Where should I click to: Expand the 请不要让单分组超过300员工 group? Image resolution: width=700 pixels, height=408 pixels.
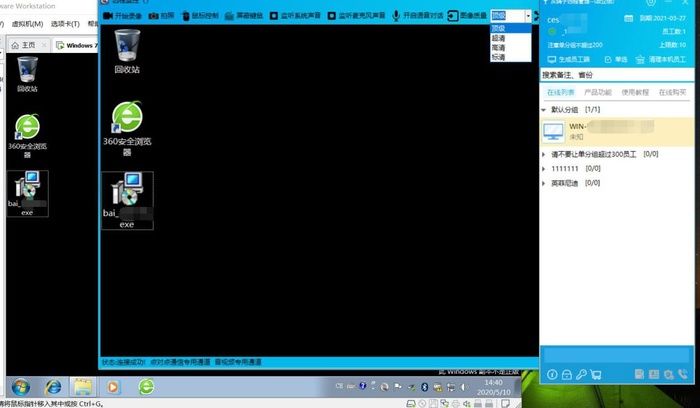tap(544, 154)
